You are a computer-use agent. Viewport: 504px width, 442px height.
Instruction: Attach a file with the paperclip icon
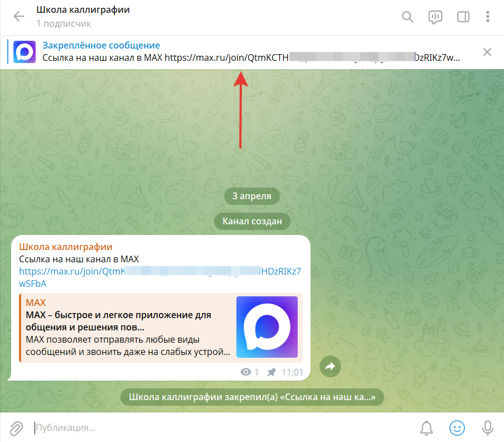click(16, 428)
